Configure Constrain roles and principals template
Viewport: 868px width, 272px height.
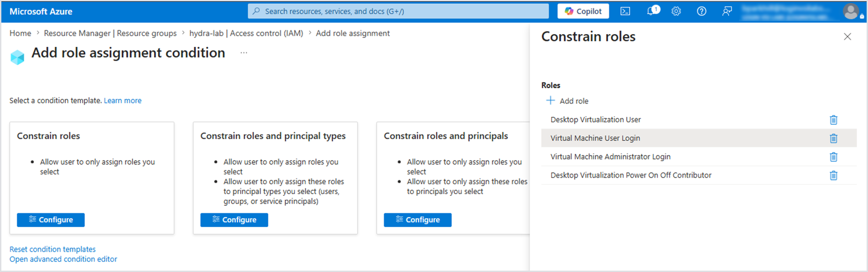point(418,220)
